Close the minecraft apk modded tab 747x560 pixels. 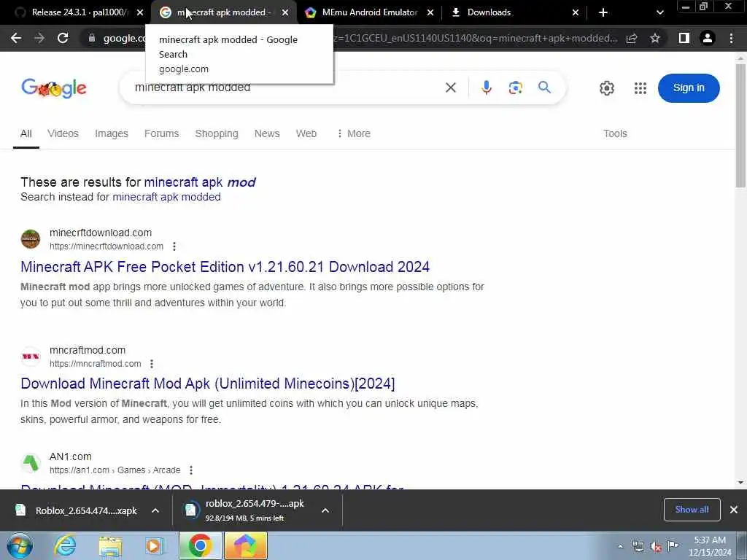point(285,13)
